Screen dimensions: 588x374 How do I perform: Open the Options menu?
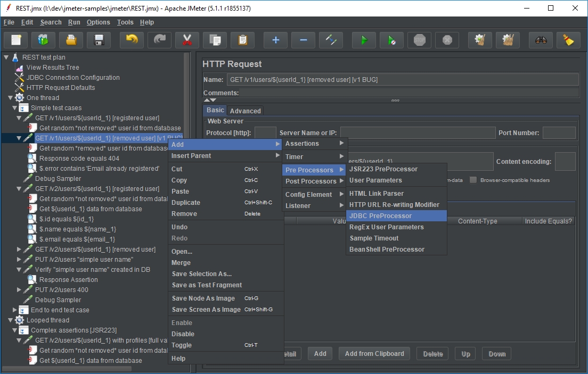[98, 22]
